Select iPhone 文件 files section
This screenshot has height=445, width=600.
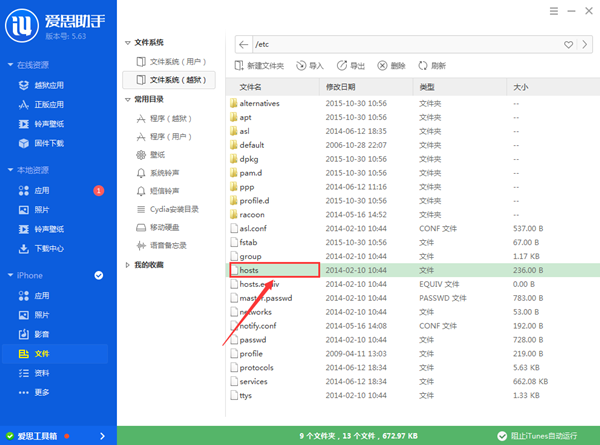55,354
